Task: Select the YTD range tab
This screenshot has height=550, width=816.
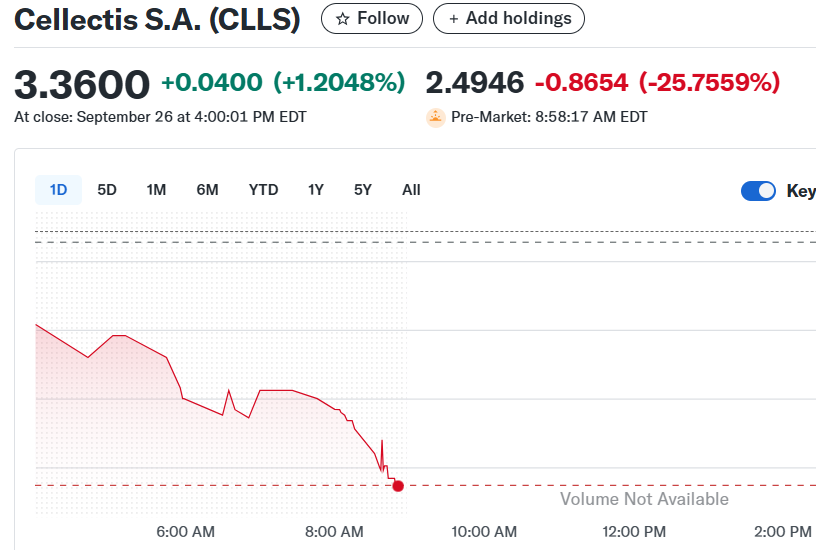Action: (263, 190)
